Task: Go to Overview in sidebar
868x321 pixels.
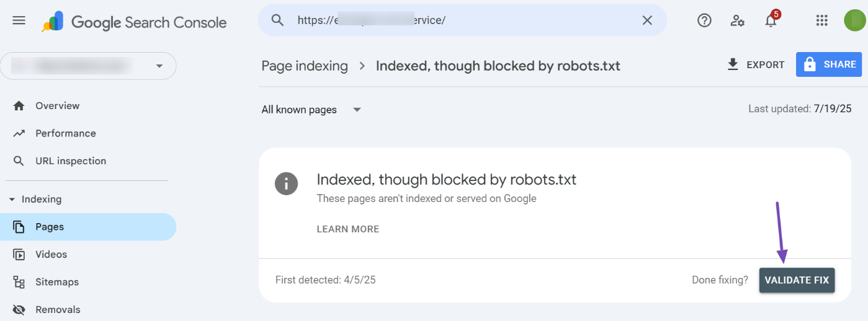Action: [57, 106]
